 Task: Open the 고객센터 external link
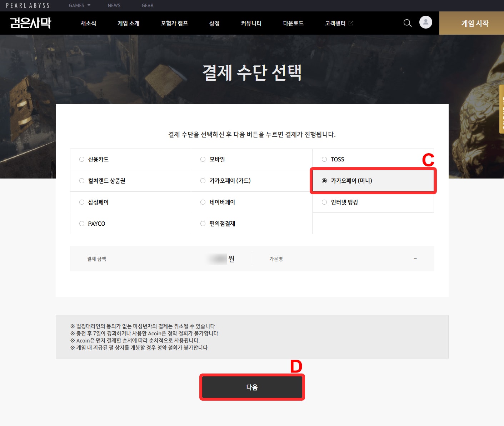click(x=339, y=23)
